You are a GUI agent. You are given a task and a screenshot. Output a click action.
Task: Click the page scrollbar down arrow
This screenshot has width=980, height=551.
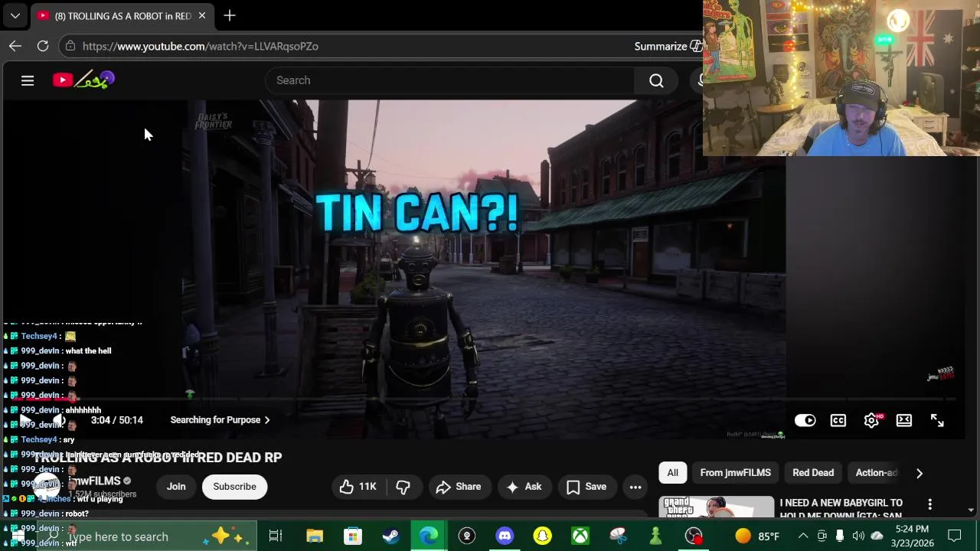tap(971, 511)
